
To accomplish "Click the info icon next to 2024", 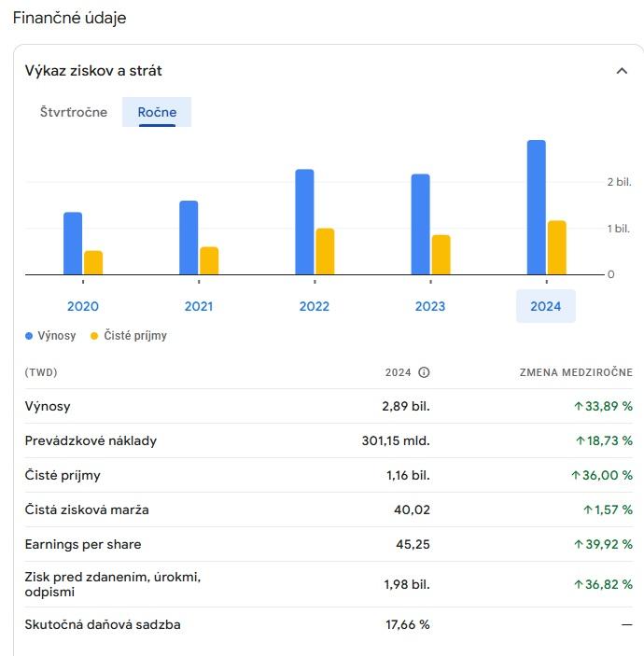I will (x=424, y=372).
